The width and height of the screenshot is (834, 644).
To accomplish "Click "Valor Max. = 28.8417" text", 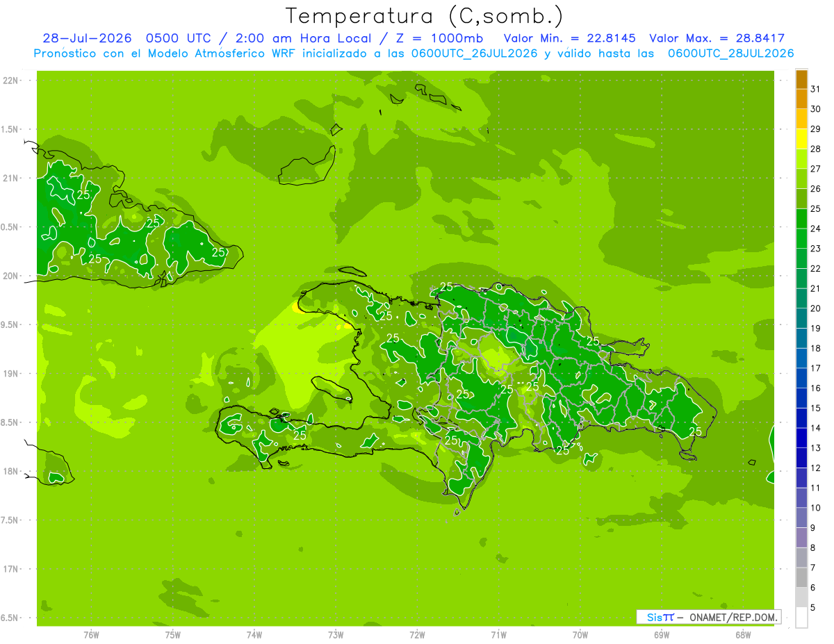I will [x=717, y=38].
